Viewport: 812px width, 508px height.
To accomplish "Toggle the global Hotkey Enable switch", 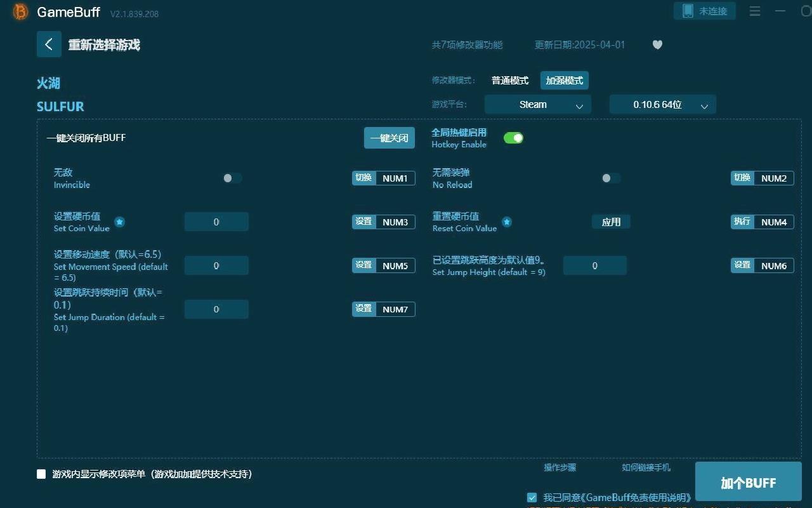I will point(513,138).
